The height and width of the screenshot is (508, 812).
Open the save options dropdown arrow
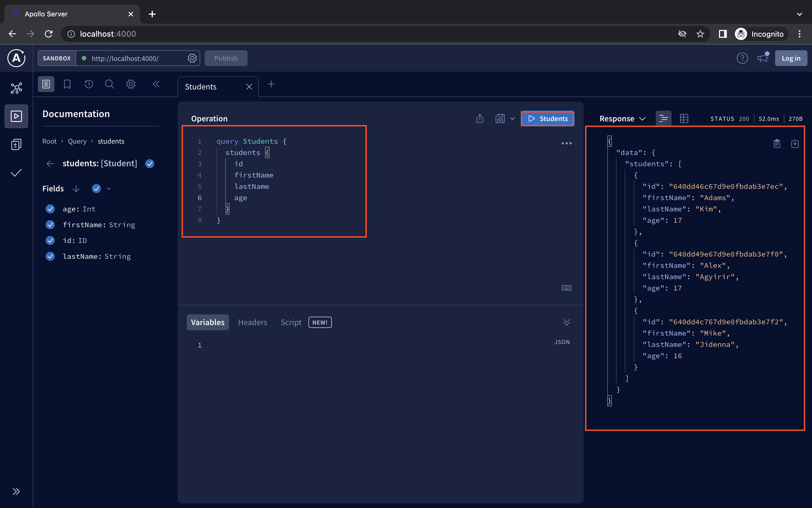tap(512, 119)
